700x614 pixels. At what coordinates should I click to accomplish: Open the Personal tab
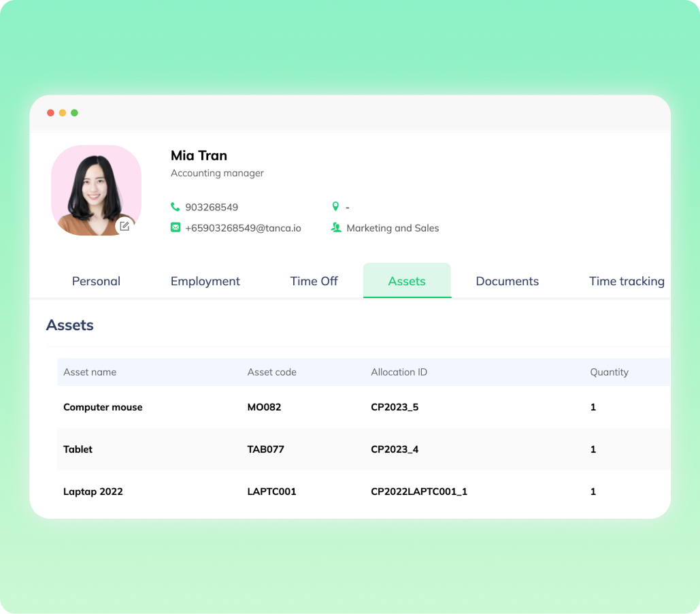coord(96,281)
